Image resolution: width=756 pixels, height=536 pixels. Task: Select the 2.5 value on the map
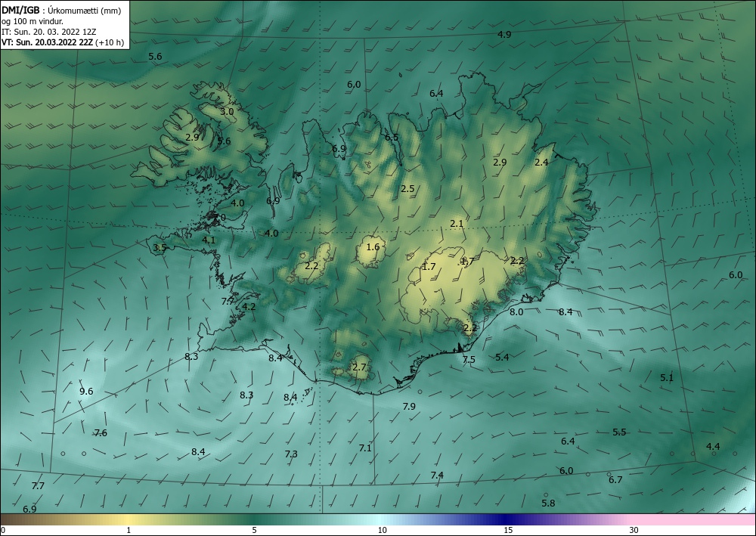[x=407, y=188]
